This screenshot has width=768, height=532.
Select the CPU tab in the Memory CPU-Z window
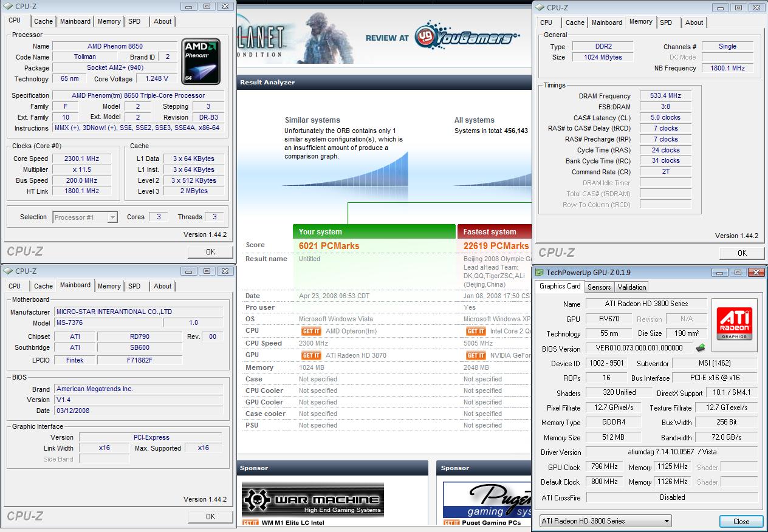(546, 22)
